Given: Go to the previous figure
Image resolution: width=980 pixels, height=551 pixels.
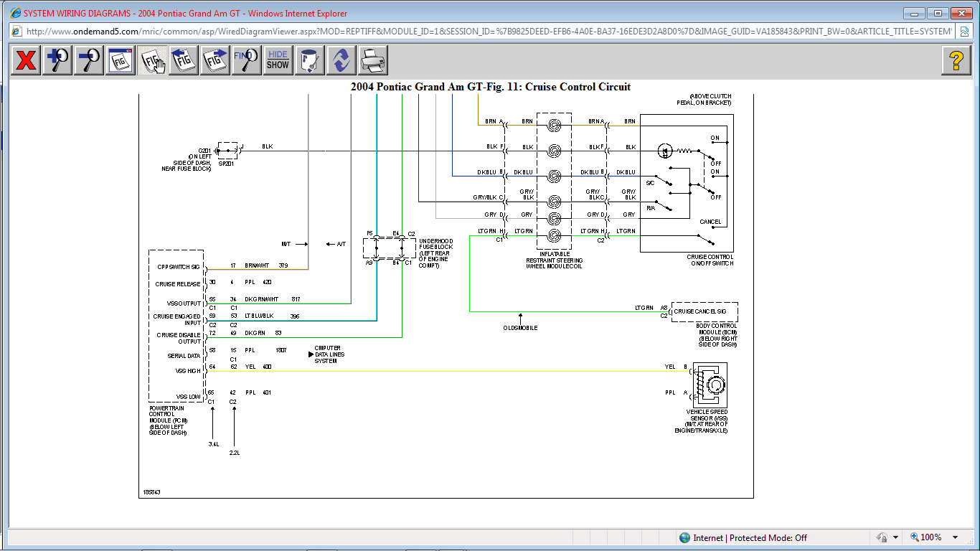Looking at the screenshot, I should click(184, 60).
